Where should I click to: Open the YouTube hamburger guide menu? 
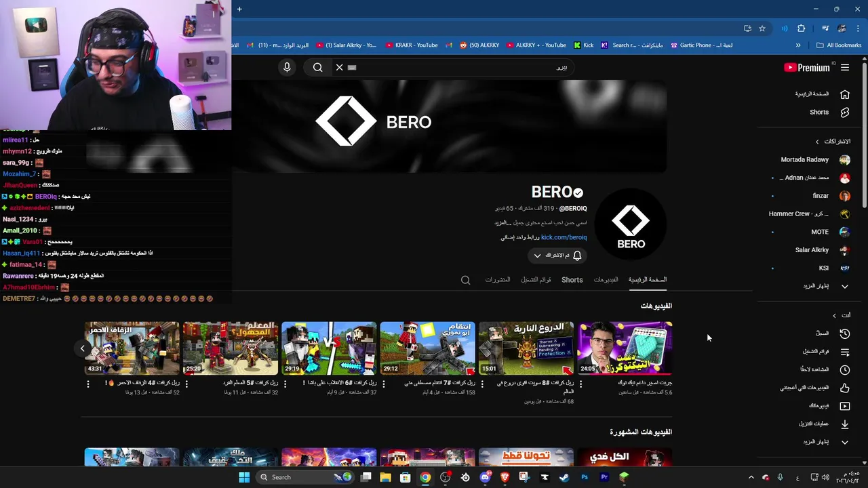(x=845, y=67)
